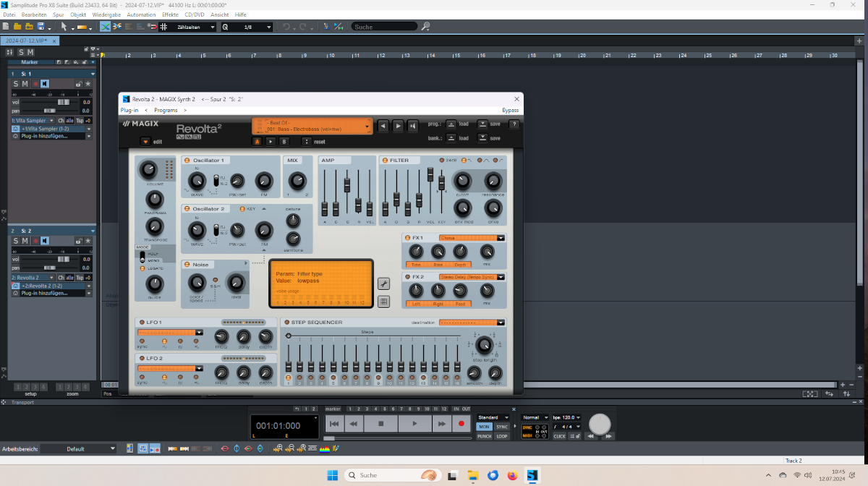
Task: Click the wrench settings icon in Revolta
Action: point(384,283)
